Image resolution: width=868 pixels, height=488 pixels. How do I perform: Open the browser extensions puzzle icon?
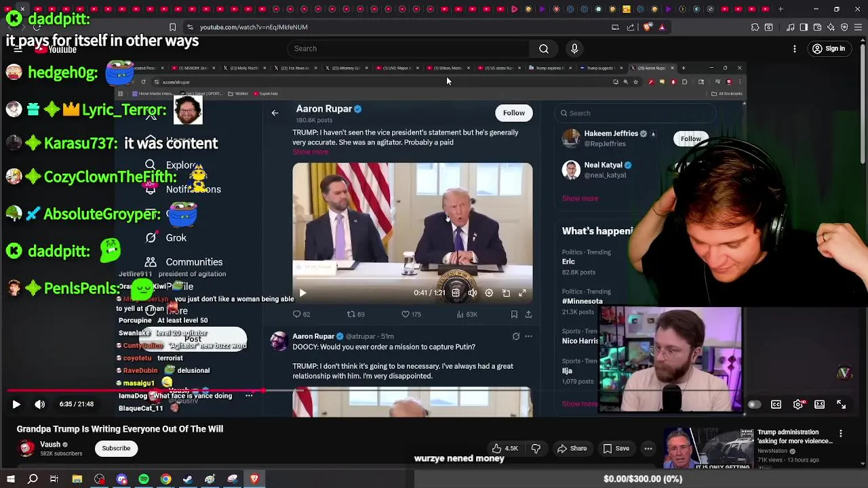(x=755, y=27)
